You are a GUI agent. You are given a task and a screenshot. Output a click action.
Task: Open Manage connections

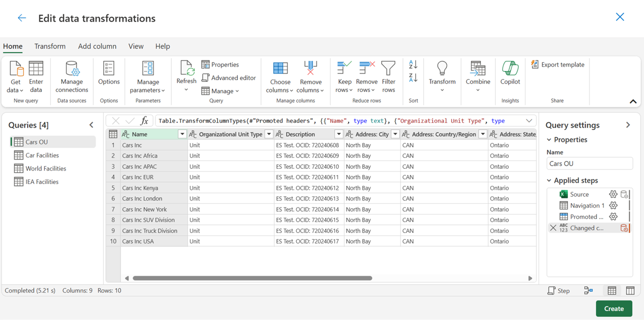click(72, 77)
